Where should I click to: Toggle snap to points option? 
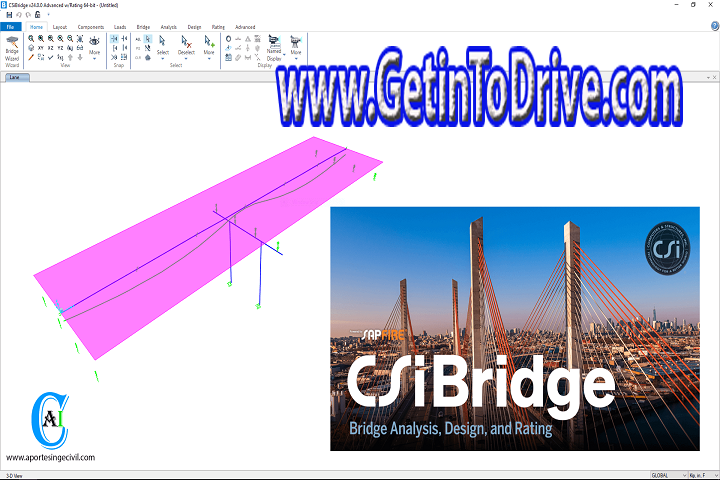tap(114, 39)
